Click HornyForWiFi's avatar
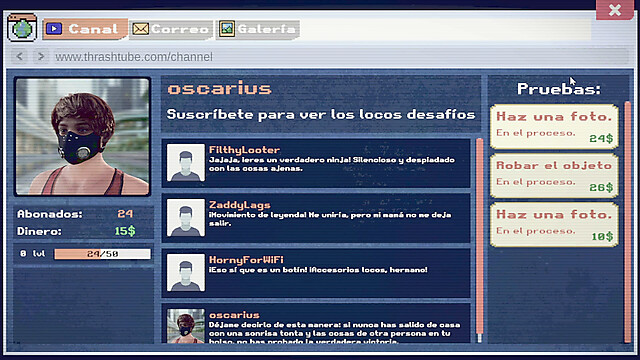Screen dimensions: 640x360 point(186,273)
